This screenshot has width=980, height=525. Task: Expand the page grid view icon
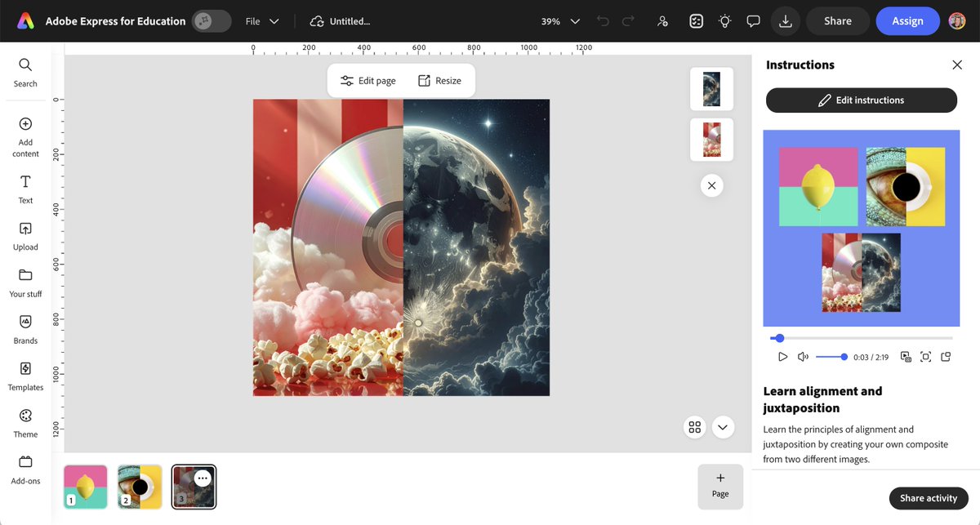694,427
